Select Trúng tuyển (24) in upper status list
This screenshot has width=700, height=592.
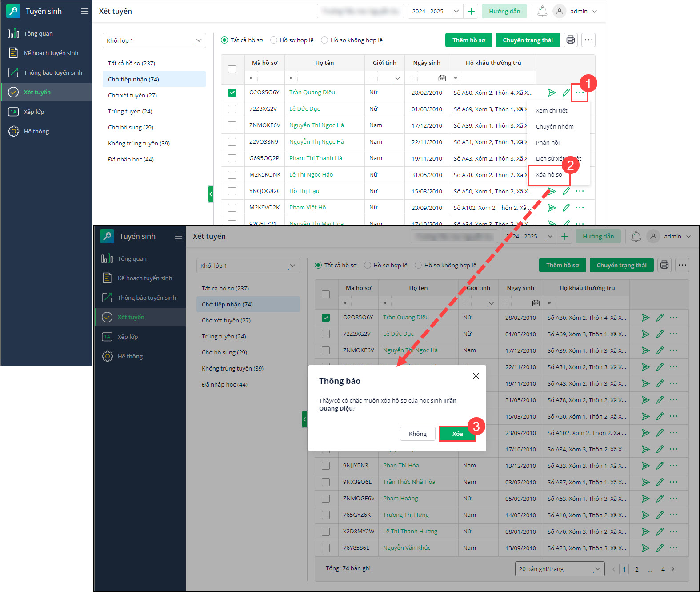pyautogui.click(x=130, y=111)
